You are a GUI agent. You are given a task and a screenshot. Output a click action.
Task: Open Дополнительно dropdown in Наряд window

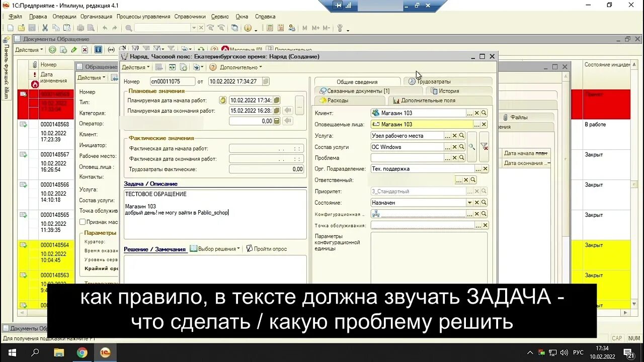241,67
